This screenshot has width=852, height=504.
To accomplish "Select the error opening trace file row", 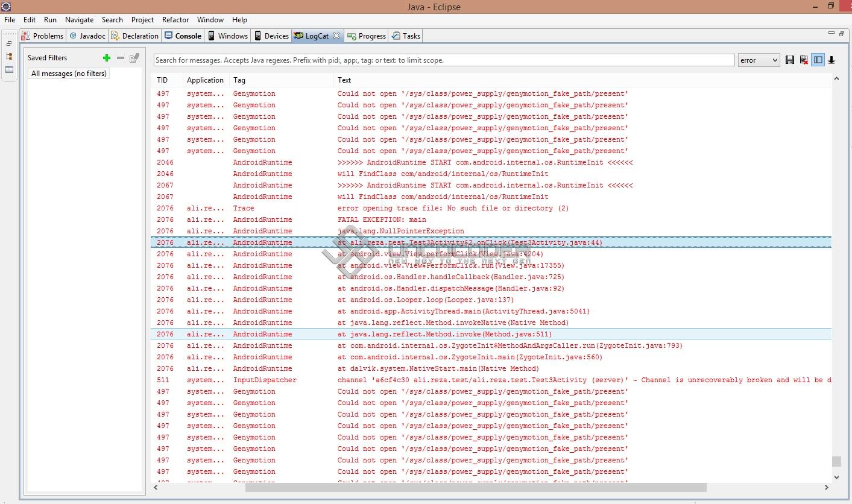I will [x=491, y=208].
